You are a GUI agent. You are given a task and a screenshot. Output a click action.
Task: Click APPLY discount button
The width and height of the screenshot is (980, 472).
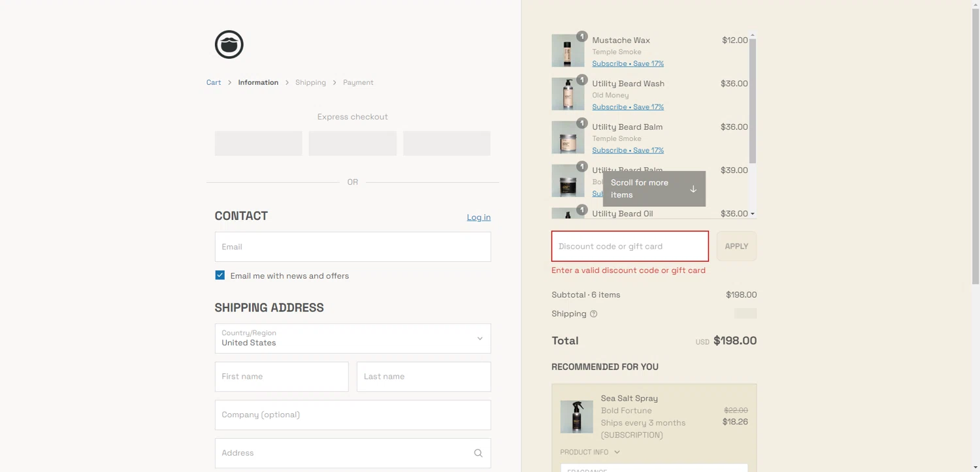click(x=736, y=246)
